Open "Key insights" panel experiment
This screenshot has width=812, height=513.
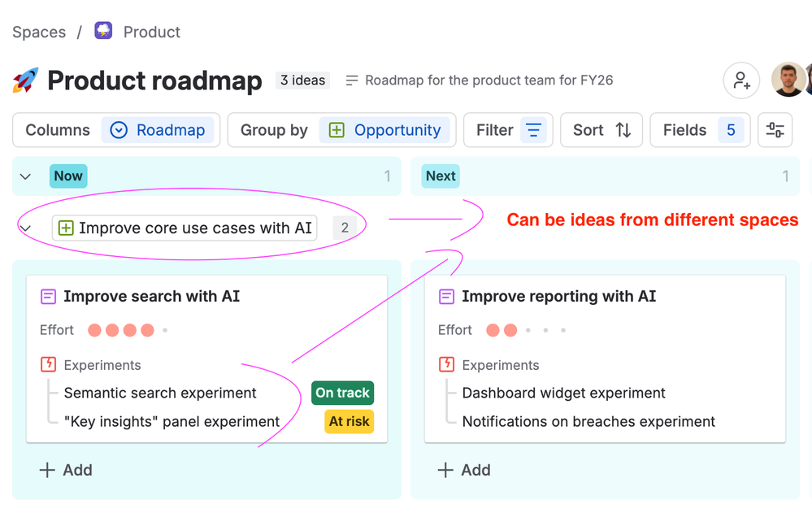point(172,421)
